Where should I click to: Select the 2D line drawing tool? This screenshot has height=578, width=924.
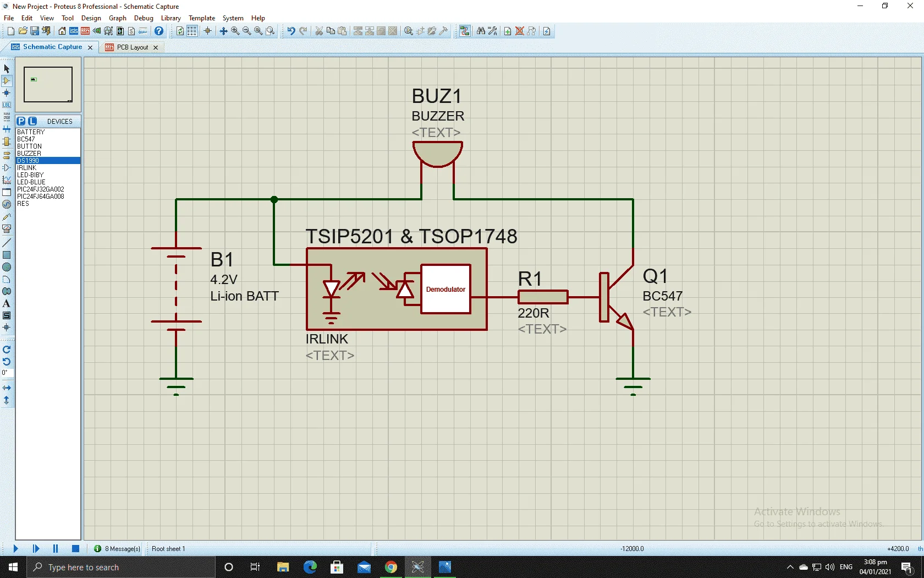click(7, 243)
